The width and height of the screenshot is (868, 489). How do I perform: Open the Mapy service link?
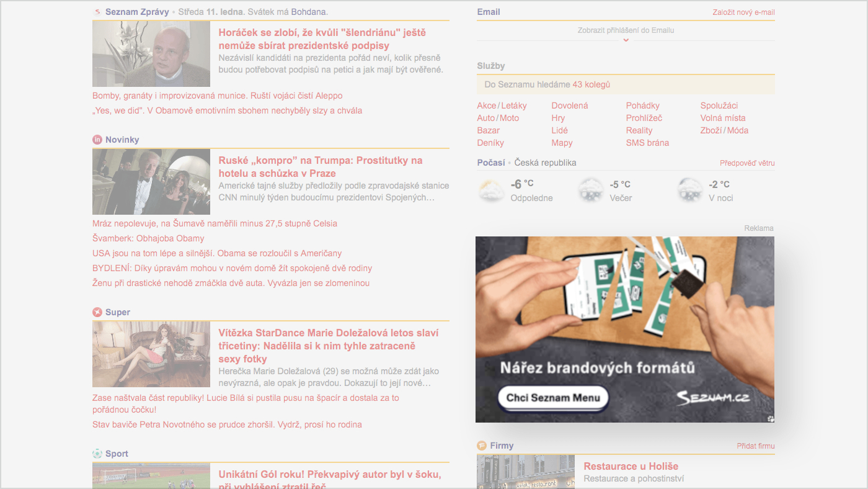click(x=562, y=143)
